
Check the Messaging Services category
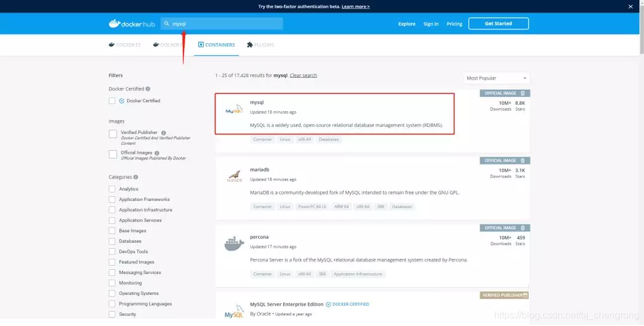click(112, 273)
